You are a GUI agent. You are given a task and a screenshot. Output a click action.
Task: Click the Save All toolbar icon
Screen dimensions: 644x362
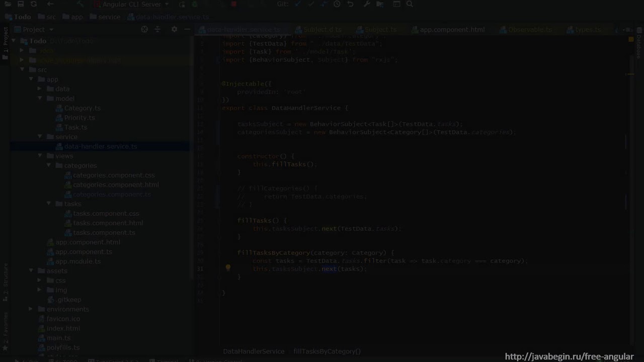tap(20, 4)
